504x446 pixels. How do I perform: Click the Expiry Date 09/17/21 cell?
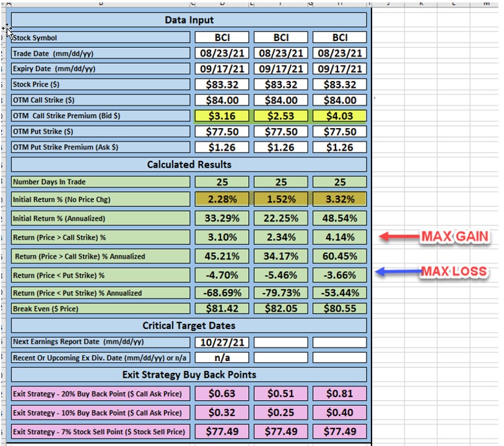(221, 68)
